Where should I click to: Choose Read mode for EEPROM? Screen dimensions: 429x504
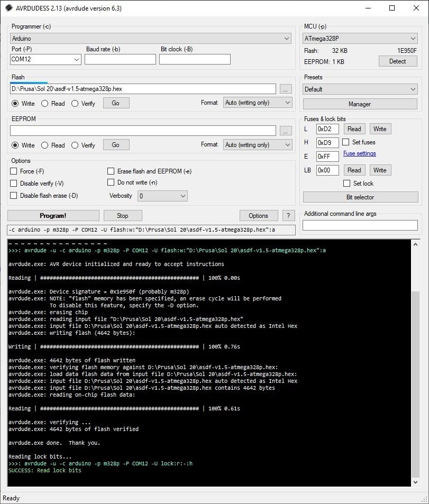coord(45,145)
